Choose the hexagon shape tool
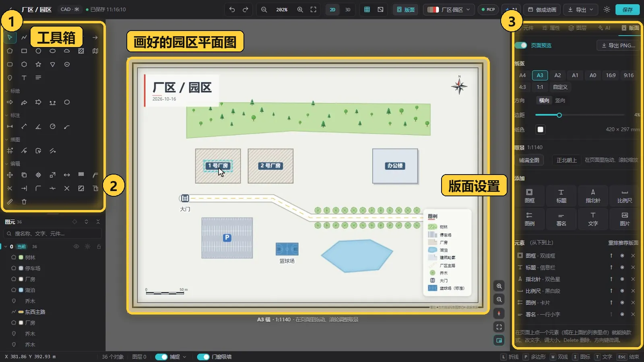644x362 pixels. tap(24, 64)
